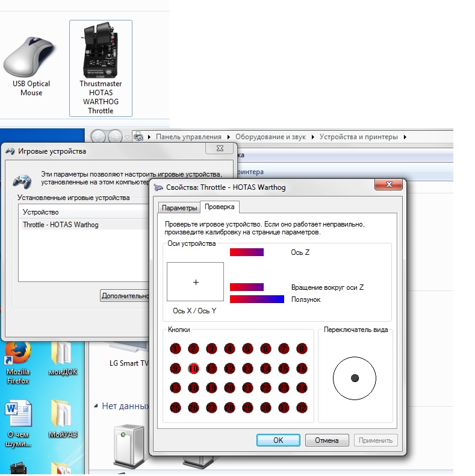Click the Отмена button
The height and width of the screenshot is (476, 475).
(327, 440)
